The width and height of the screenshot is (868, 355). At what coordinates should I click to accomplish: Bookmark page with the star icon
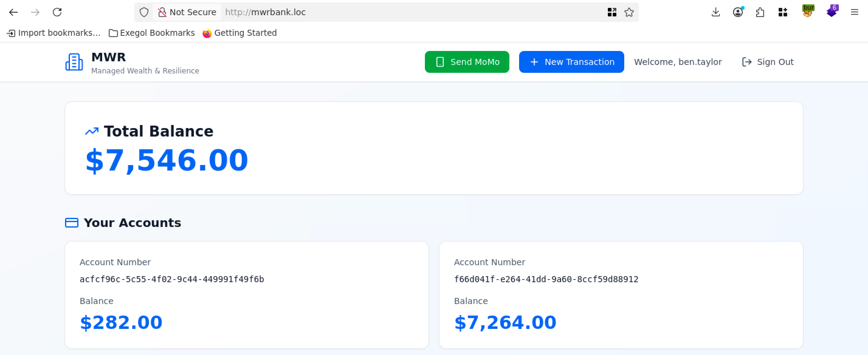coord(629,12)
